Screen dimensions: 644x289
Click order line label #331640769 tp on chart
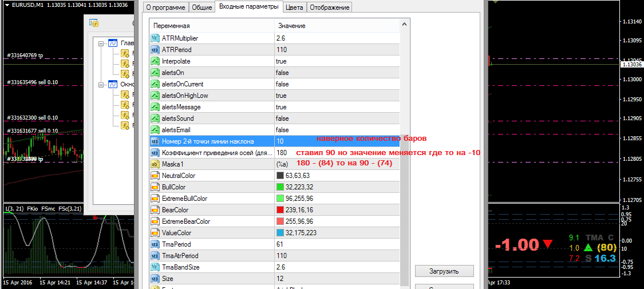pyautogui.click(x=25, y=56)
